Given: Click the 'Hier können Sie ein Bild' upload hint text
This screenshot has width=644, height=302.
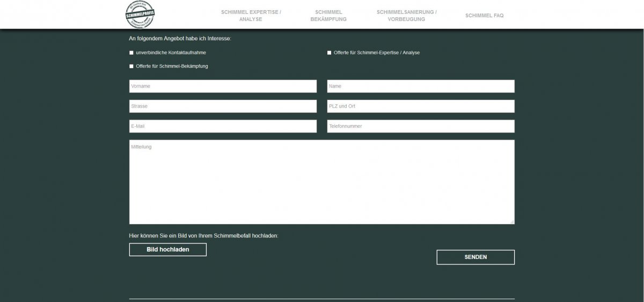Looking at the screenshot, I should point(203,236).
